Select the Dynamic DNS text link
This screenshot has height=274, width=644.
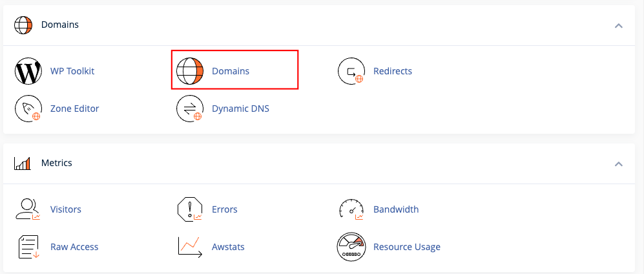(x=240, y=109)
